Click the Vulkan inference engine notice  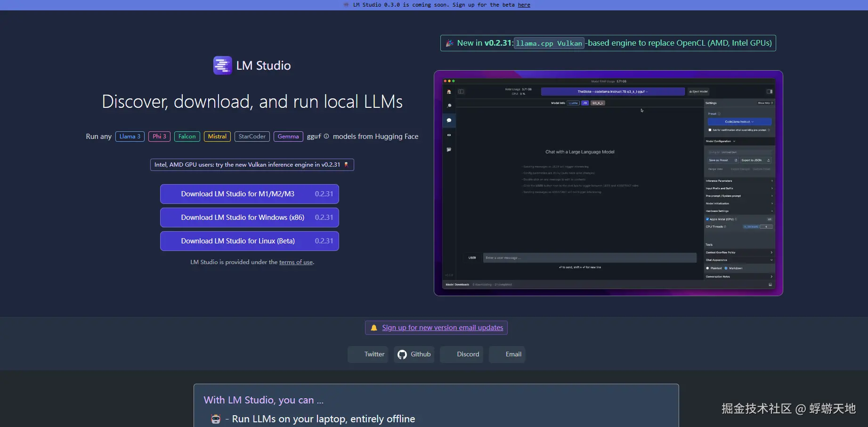coord(252,165)
